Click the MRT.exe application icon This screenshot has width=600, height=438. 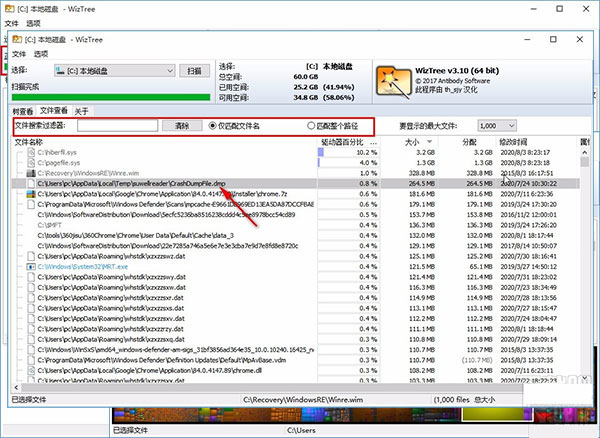tap(31, 267)
